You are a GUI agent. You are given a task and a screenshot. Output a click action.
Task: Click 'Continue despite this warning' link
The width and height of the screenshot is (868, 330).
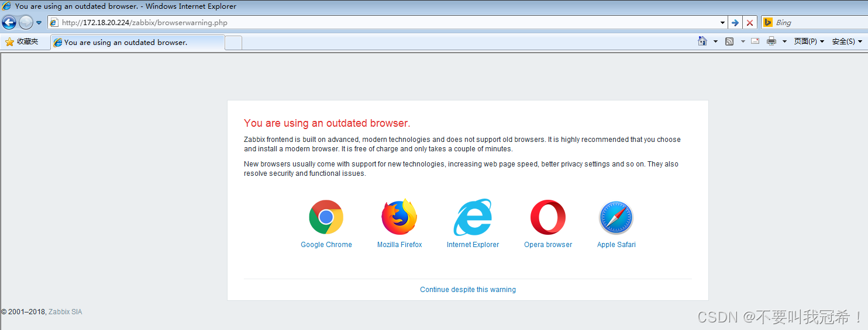coord(468,290)
